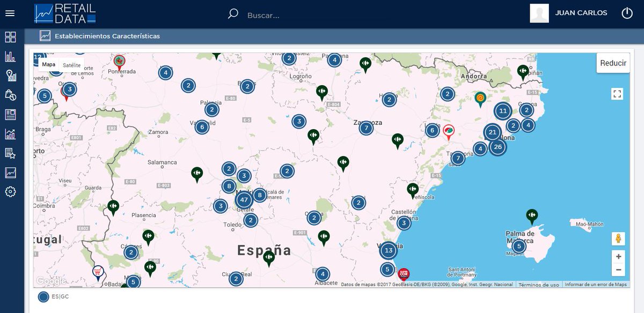Open the settings gear in sidebar
644x313 pixels.
pos(10,191)
